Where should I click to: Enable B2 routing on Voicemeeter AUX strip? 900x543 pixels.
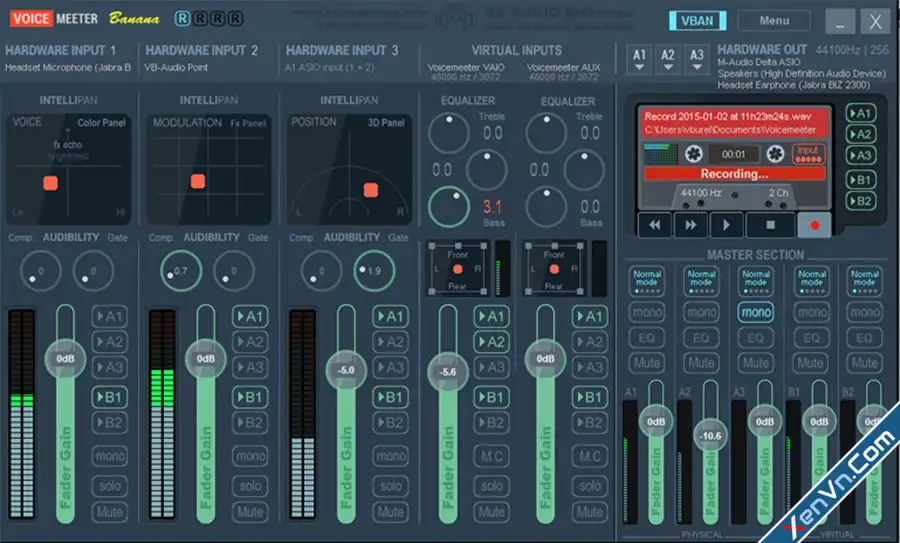coord(589,423)
